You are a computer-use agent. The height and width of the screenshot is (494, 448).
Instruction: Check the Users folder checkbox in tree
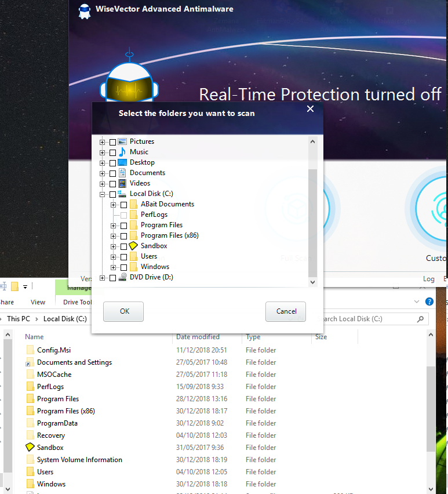click(123, 257)
